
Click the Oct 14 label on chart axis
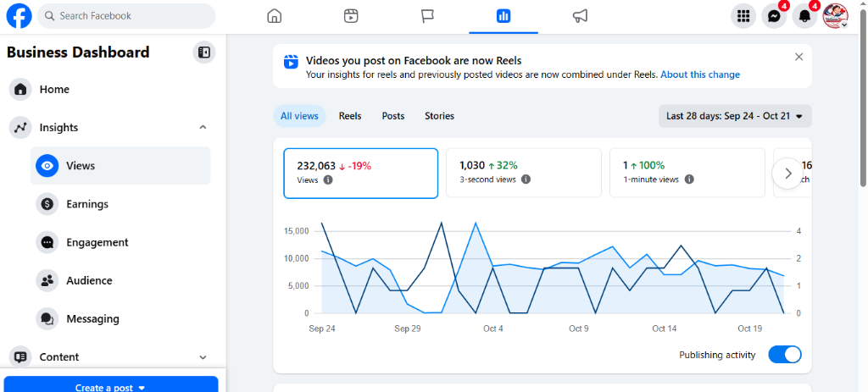tap(665, 329)
